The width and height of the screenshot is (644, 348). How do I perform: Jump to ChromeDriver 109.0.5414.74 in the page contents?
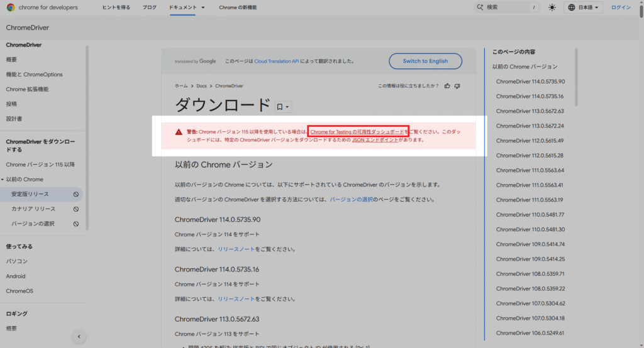[530, 244]
